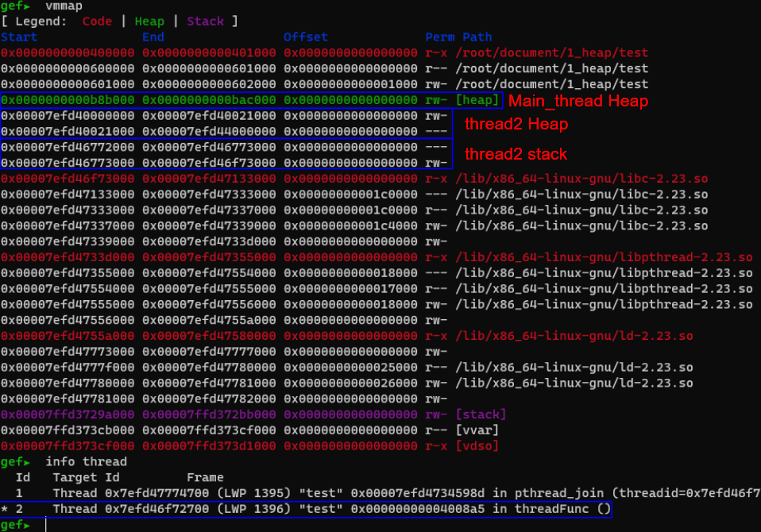
Task: Select the purple Stack legend label
Action: (x=205, y=21)
